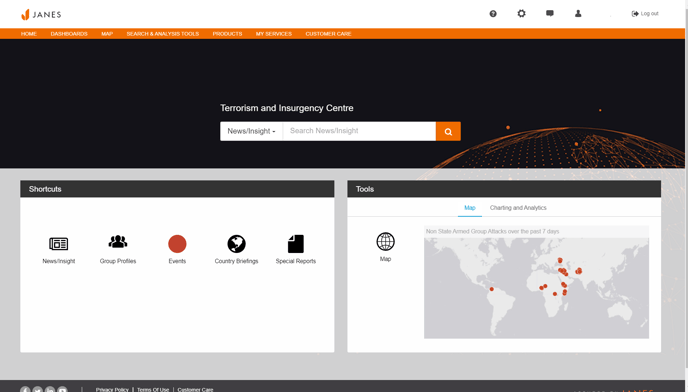Image resolution: width=688 pixels, height=392 pixels.
Task: Open the help question mark icon
Action: click(x=493, y=14)
